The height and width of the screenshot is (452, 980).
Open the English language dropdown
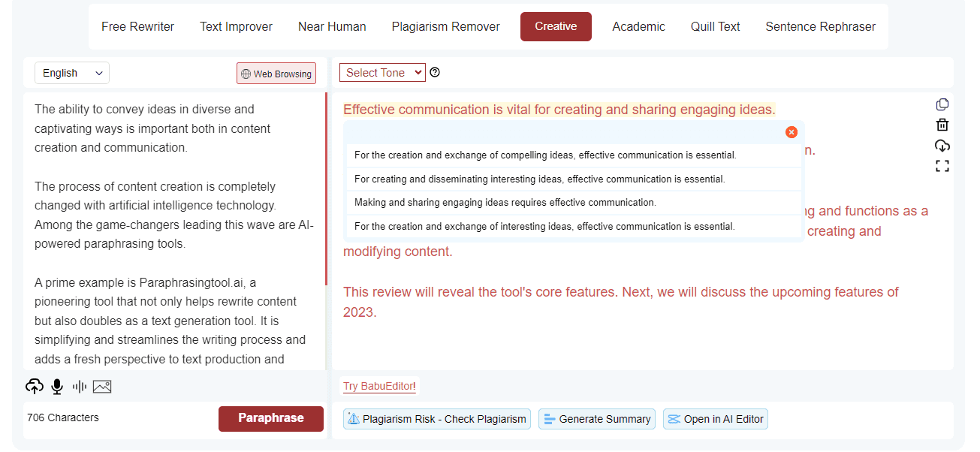pos(71,72)
